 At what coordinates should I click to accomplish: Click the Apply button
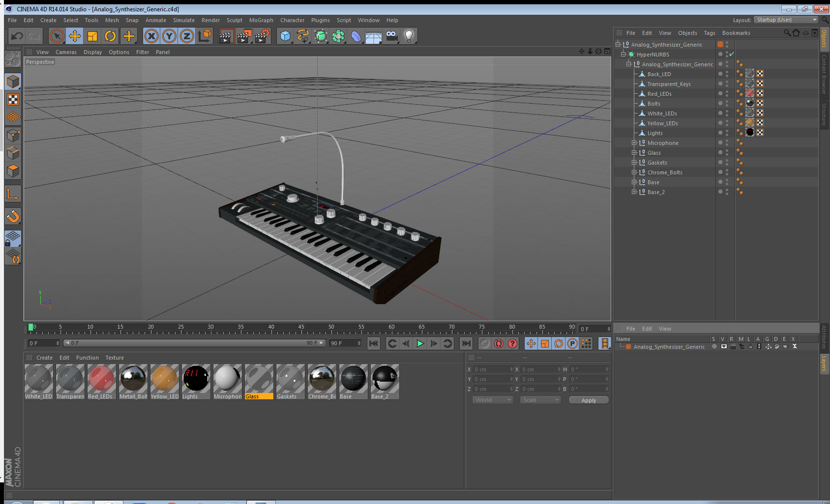(x=589, y=400)
